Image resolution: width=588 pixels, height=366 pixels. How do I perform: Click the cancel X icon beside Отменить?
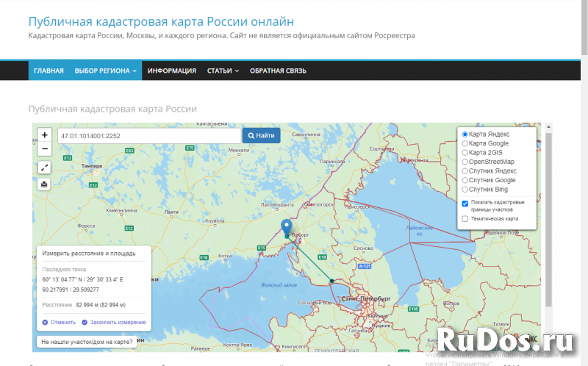click(x=45, y=322)
